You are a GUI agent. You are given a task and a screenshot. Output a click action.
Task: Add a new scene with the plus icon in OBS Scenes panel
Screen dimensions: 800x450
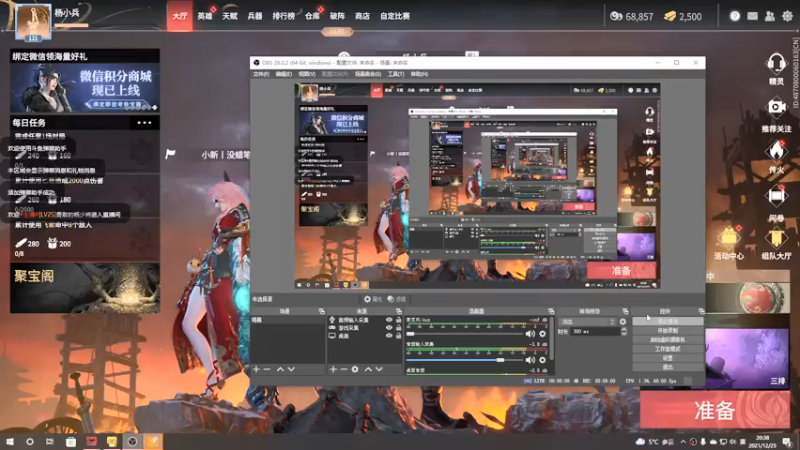point(256,369)
